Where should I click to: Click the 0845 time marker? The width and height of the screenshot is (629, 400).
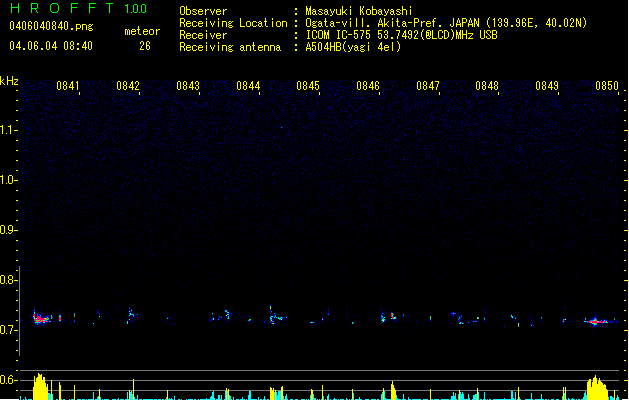[x=308, y=86]
